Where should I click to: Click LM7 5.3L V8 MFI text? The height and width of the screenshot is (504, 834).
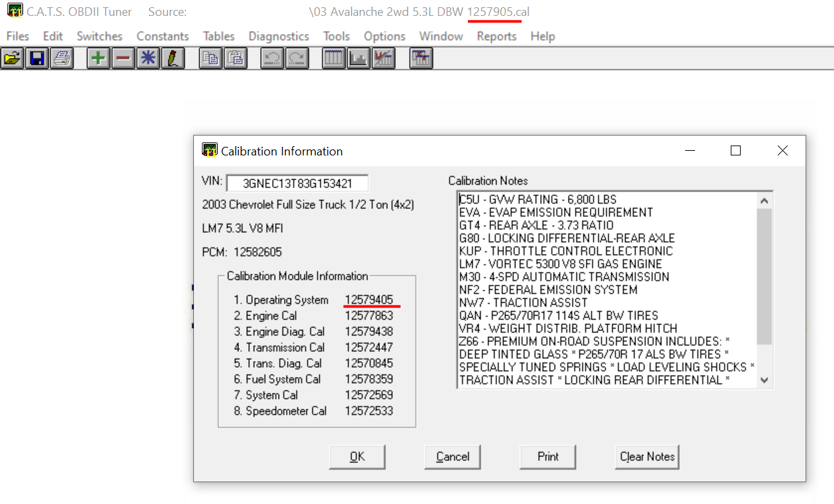[x=243, y=228]
